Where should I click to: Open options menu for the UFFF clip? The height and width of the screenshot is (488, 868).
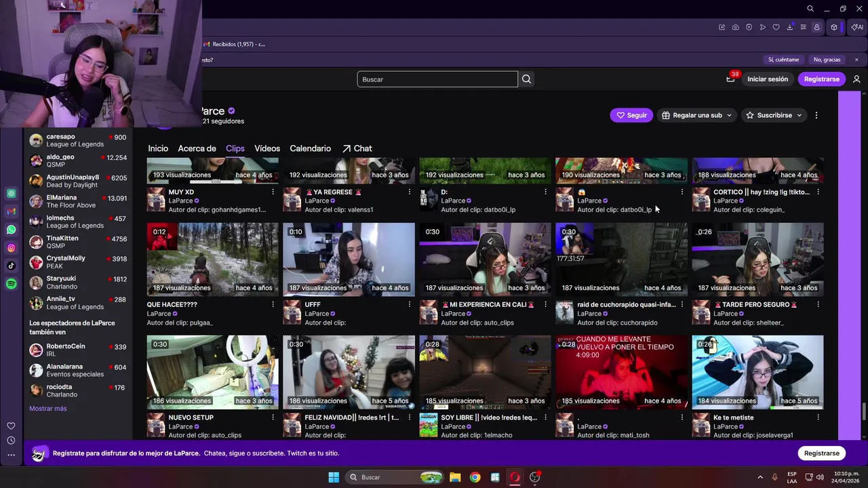pos(409,304)
